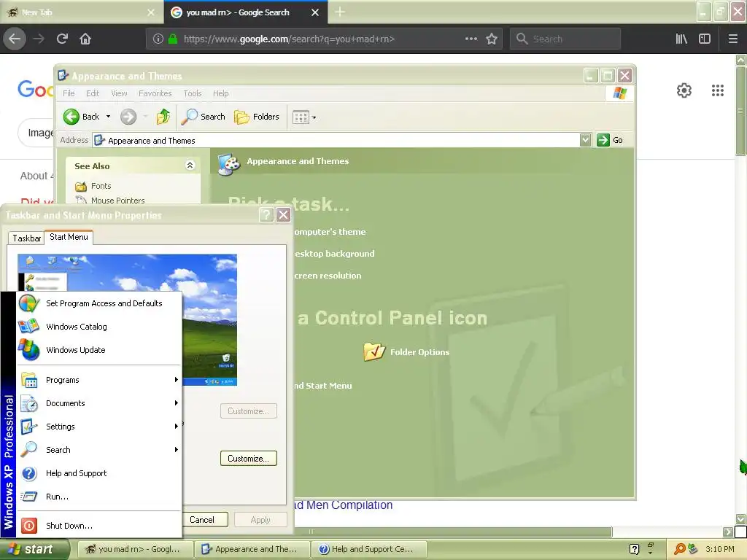Viewport: 747px width, 560px height.
Task: Click the Go button beside address bar
Action: [x=610, y=140]
